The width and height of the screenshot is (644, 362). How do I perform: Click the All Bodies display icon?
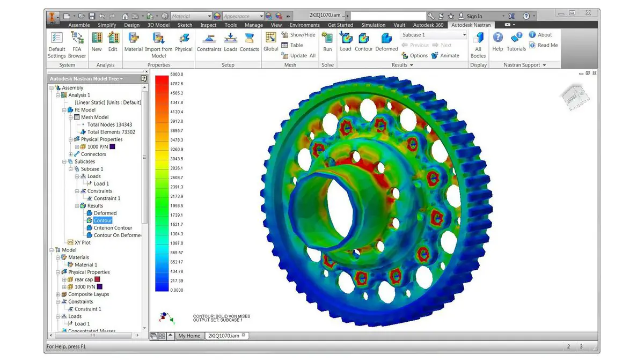(x=478, y=45)
